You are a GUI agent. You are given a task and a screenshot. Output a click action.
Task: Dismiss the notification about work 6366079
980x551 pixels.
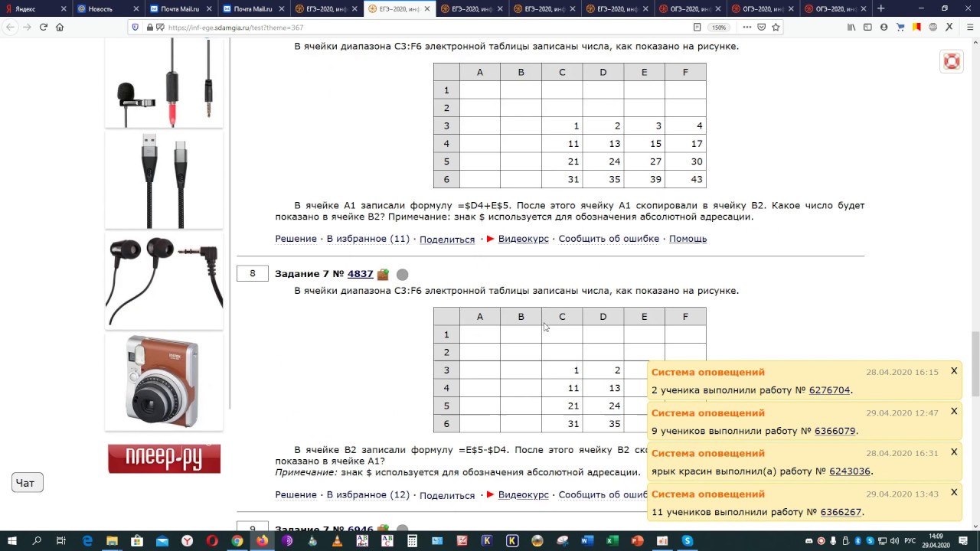point(954,411)
